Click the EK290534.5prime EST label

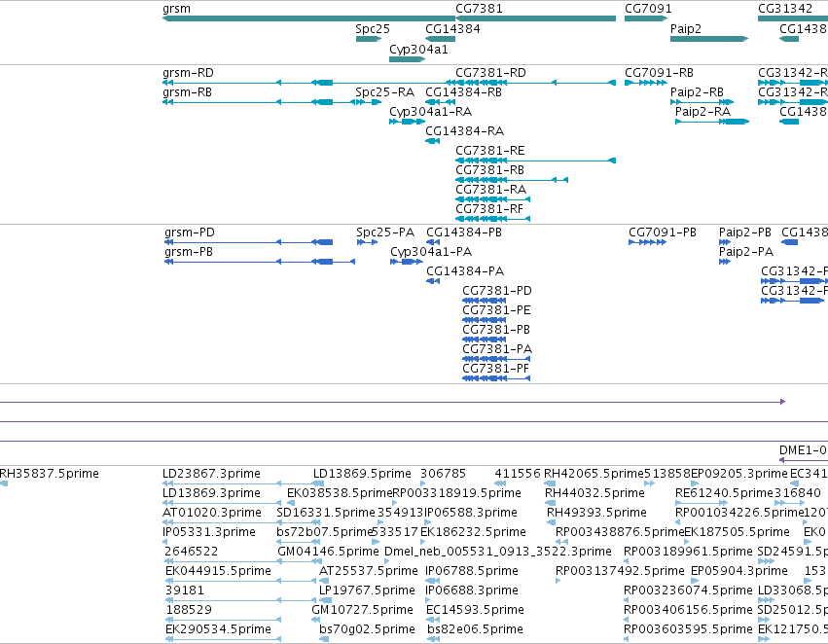218,629
